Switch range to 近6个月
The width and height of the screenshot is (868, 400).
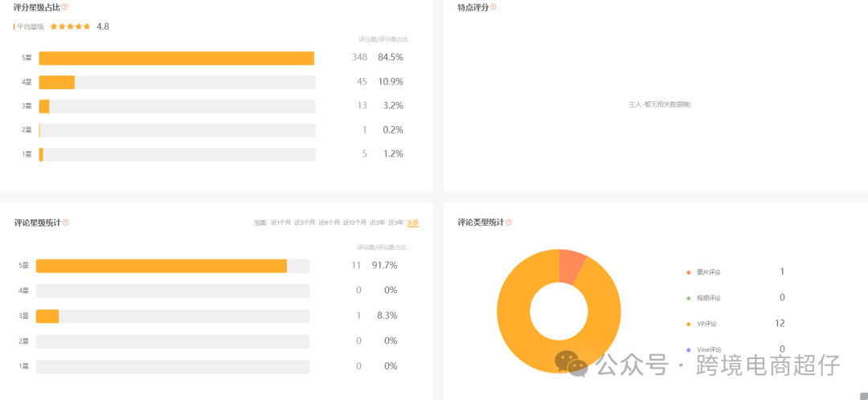[329, 223]
